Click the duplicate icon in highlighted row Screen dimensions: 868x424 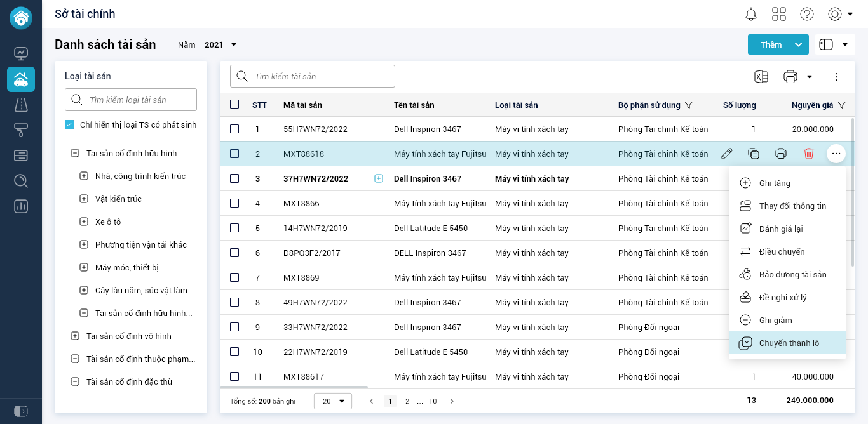754,154
